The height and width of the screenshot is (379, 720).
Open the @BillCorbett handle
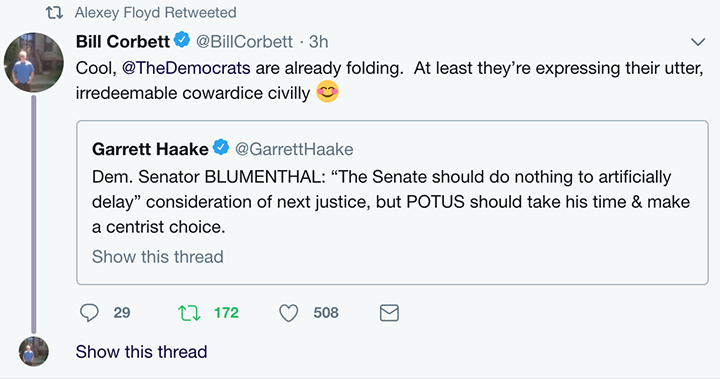click(x=244, y=42)
